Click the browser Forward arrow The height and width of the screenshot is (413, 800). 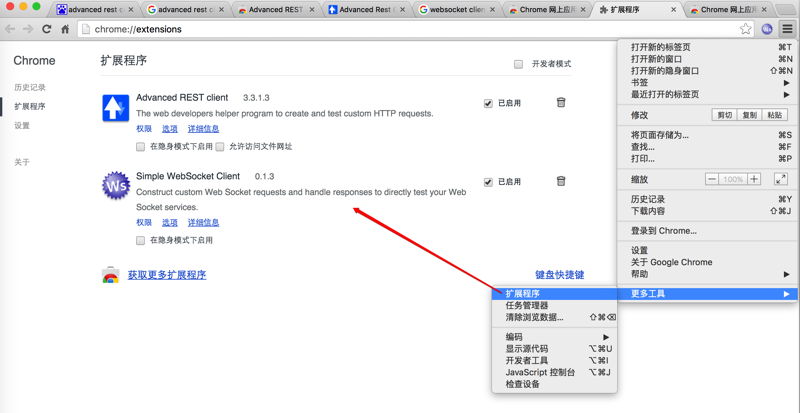click(x=28, y=29)
